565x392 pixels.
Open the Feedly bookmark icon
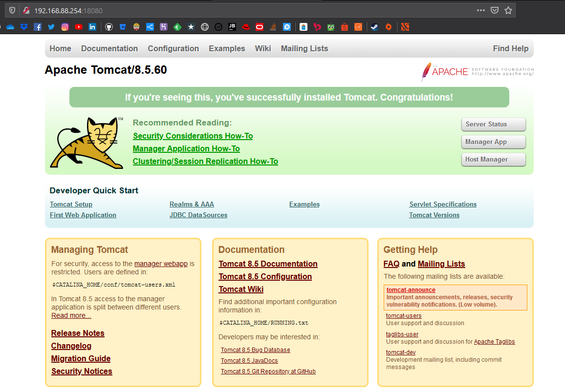(x=177, y=27)
